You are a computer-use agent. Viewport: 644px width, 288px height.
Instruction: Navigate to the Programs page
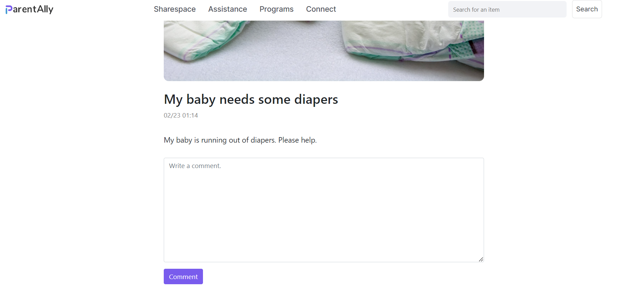tap(276, 9)
